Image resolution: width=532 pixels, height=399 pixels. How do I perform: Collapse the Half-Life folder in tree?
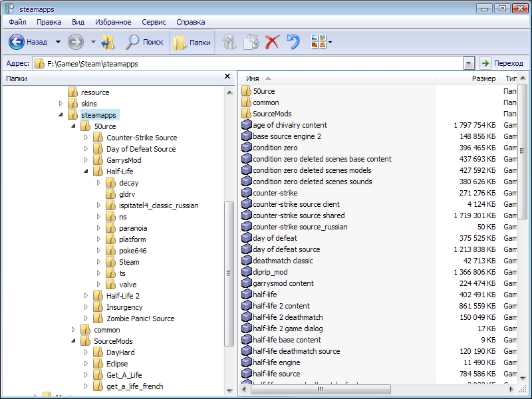(86, 172)
